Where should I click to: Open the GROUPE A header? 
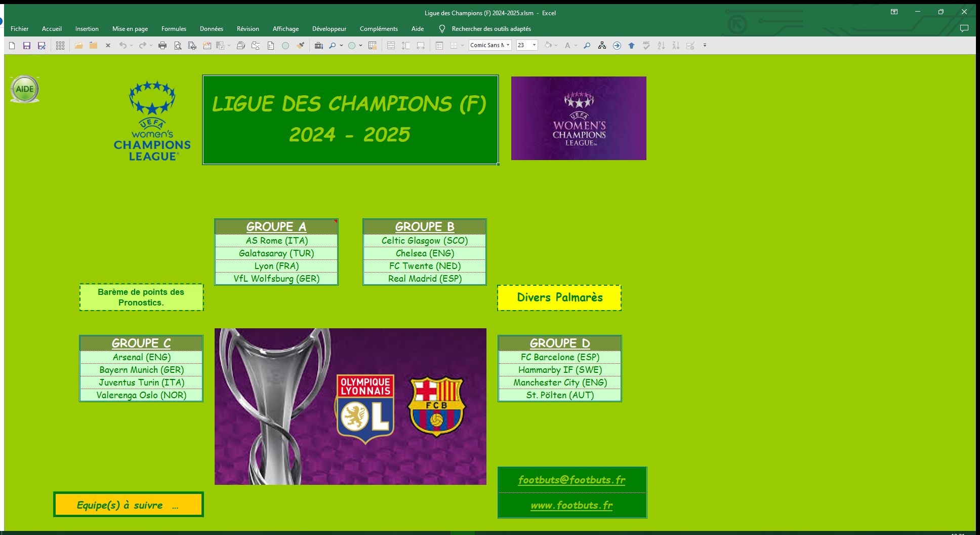pyautogui.click(x=276, y=226)
